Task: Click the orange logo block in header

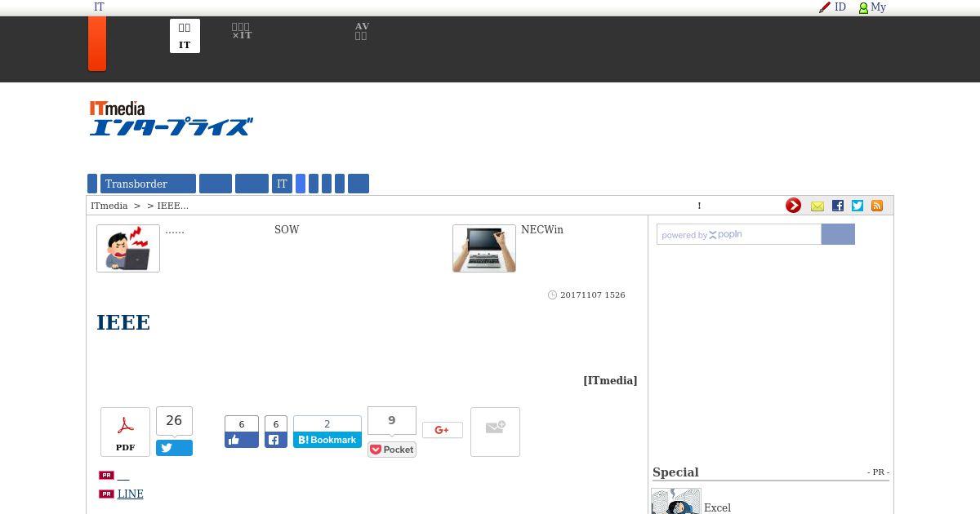Action: [97, 43]
